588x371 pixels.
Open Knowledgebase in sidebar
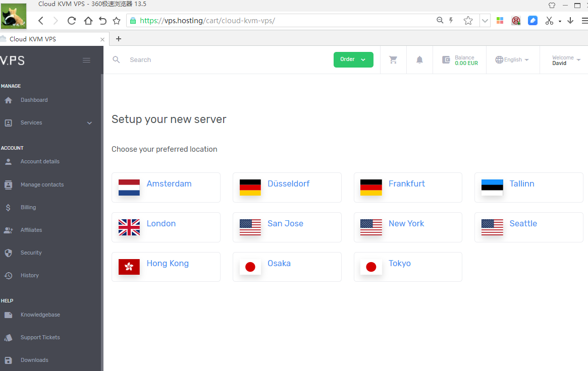point(40,315)
